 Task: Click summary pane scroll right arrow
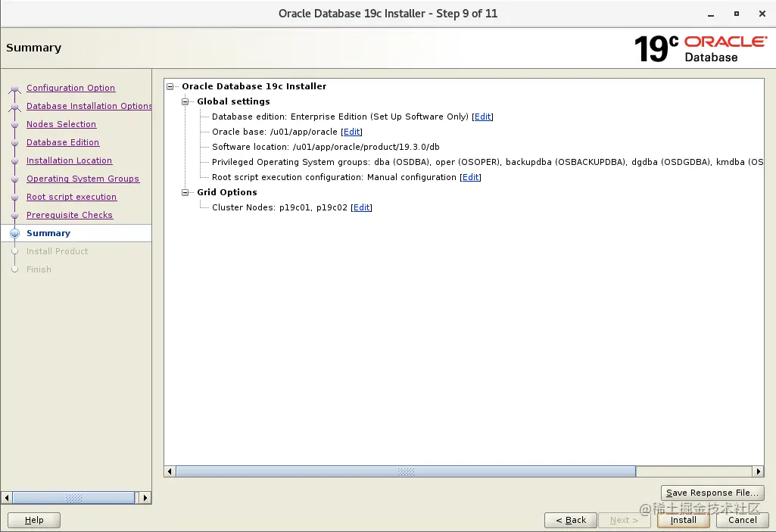pyautogui.click(x=758, y=471)
